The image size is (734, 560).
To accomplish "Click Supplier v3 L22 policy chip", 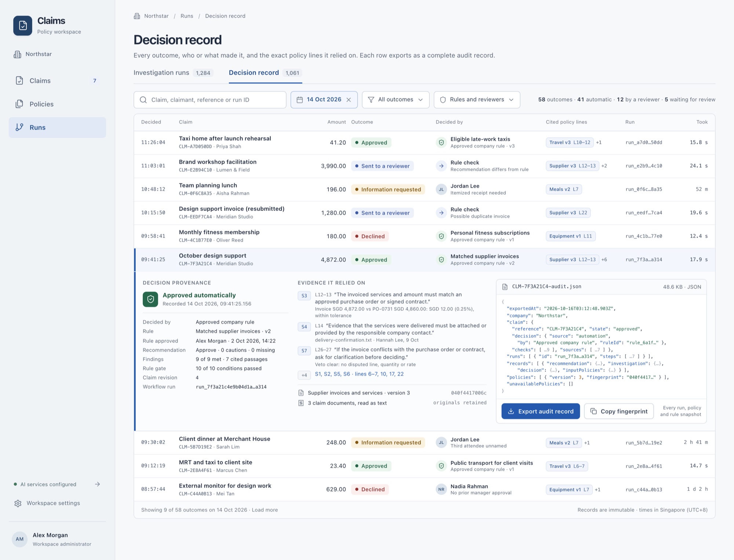I will (568, 213).
